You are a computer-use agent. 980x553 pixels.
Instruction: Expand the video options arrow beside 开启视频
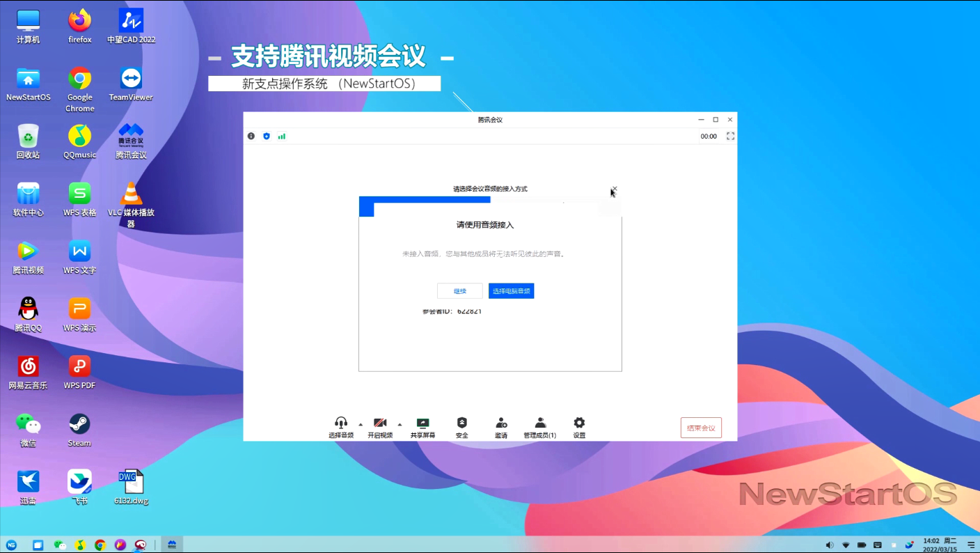(x=400, y=423)
